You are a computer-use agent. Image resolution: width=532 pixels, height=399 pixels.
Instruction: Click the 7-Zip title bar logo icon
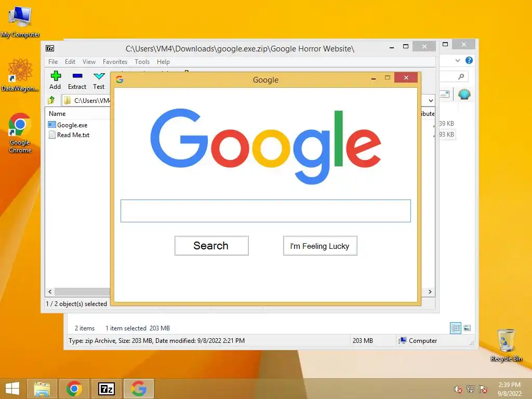pyautogui.click(x=50, y=48)
